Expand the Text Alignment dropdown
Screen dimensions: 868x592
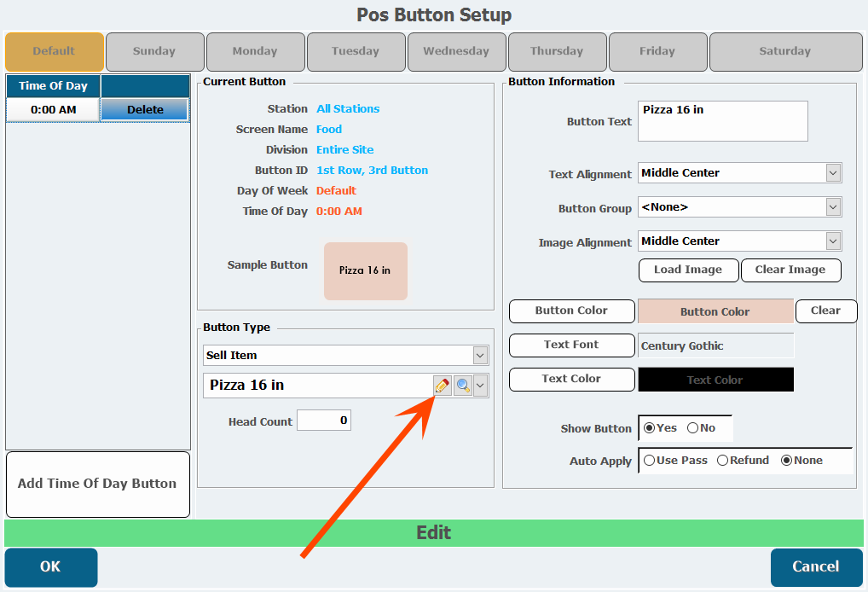833,173
